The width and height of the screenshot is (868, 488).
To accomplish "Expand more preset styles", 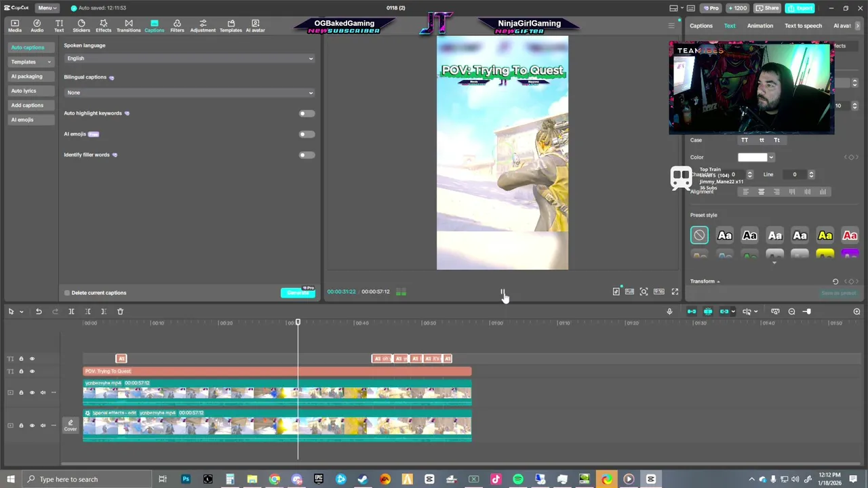I will tap(774, 263).
